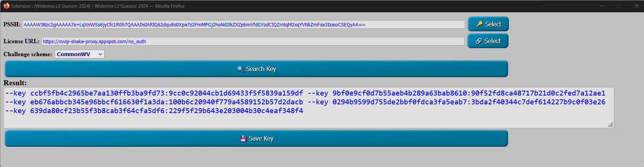Image resolution: width=644 pixels, height=167 pixels.
Task: Click the Result text area resize handle
Action: click(x=610, y=125)
